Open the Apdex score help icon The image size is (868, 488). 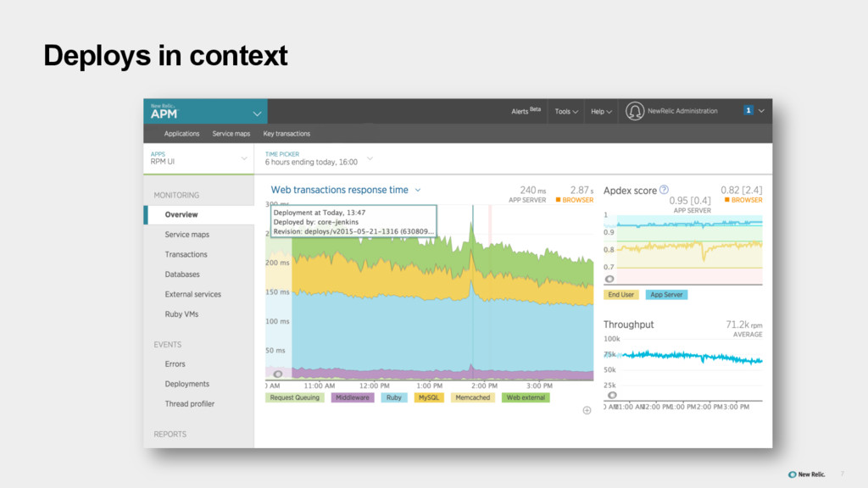(664, 190)
